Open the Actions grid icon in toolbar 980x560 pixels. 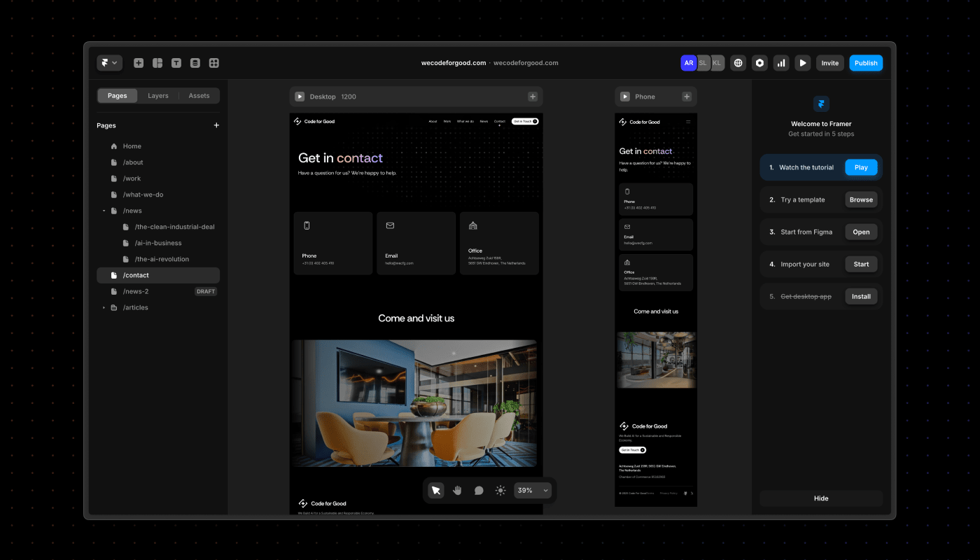(214, 63)
